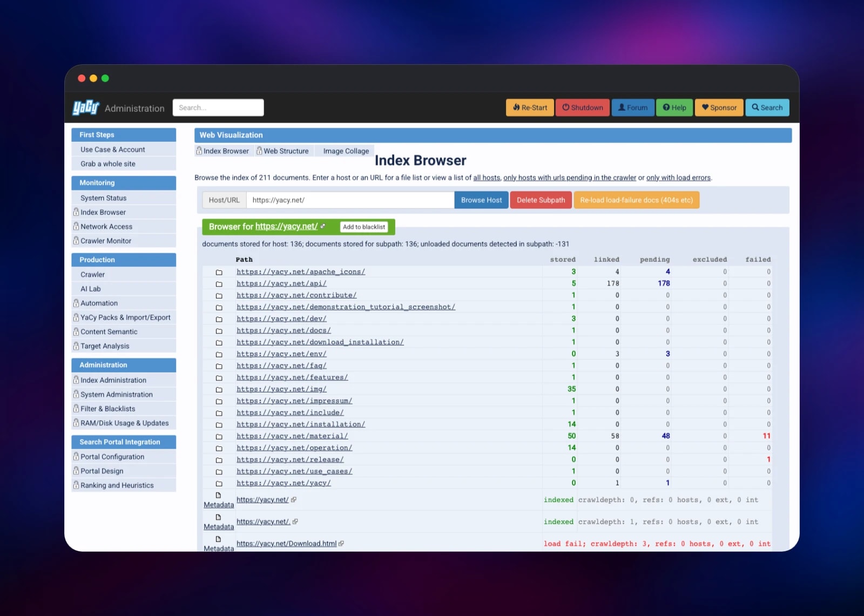Open folder icon for operation row
Screen dimensions: 864x616
coord(219,449)
